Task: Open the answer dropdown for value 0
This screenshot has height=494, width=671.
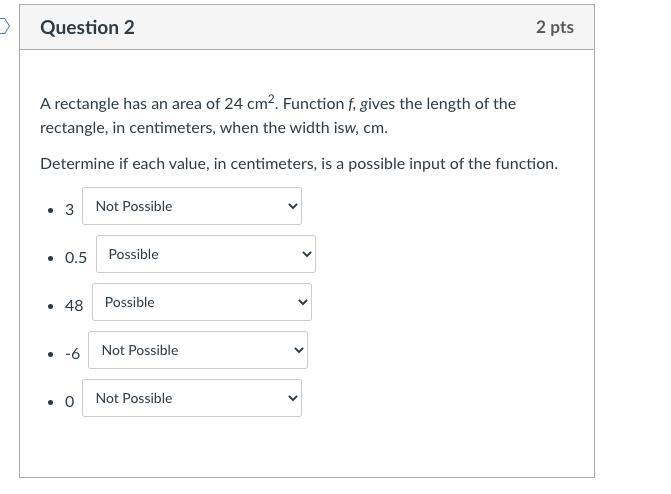Action: coord(191,398)
